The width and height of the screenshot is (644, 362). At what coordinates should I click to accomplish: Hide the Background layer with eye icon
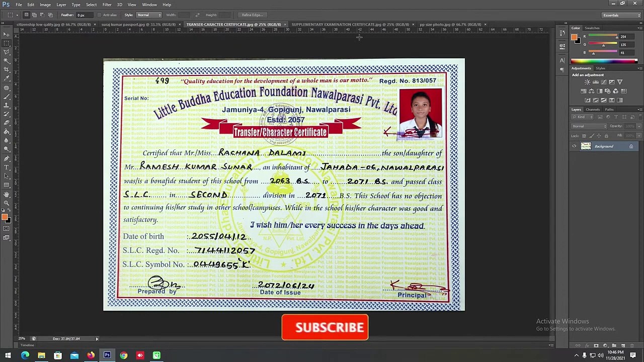pyautogui.click(x=574, y=146)
